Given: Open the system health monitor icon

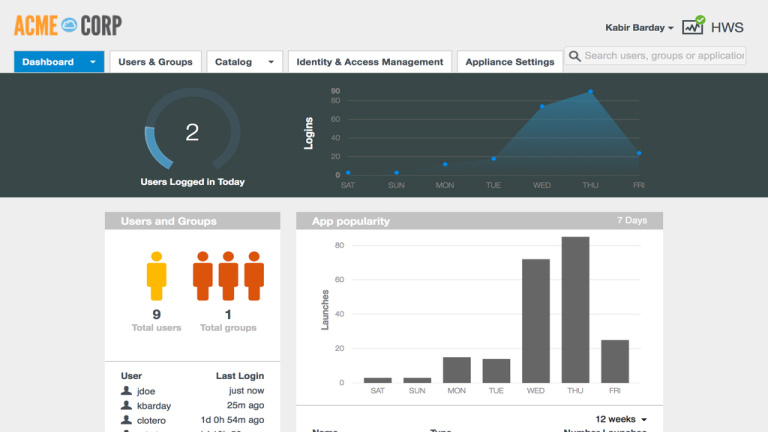Looking at the screenshot, I should tap(693, 26).
